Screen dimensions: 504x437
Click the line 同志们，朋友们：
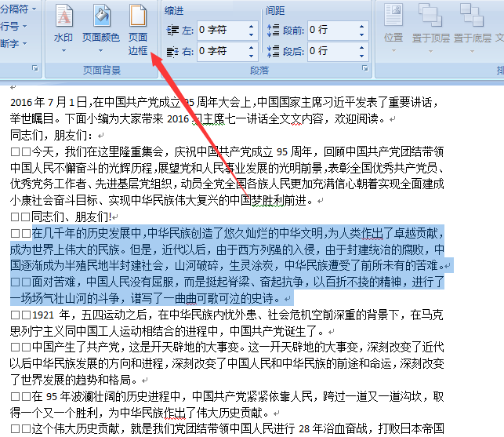(x=52, y=135)
